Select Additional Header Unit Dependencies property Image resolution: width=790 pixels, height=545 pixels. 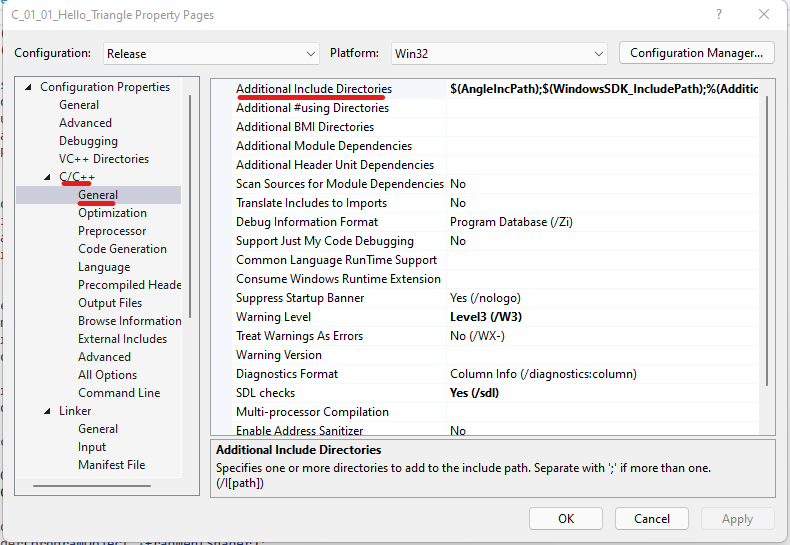(x=335, y=165)
